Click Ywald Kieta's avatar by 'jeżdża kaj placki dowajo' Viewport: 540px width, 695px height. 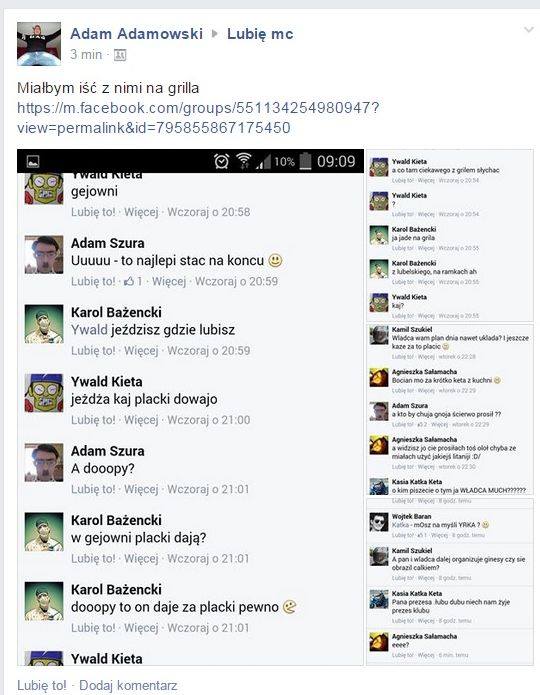44,393
